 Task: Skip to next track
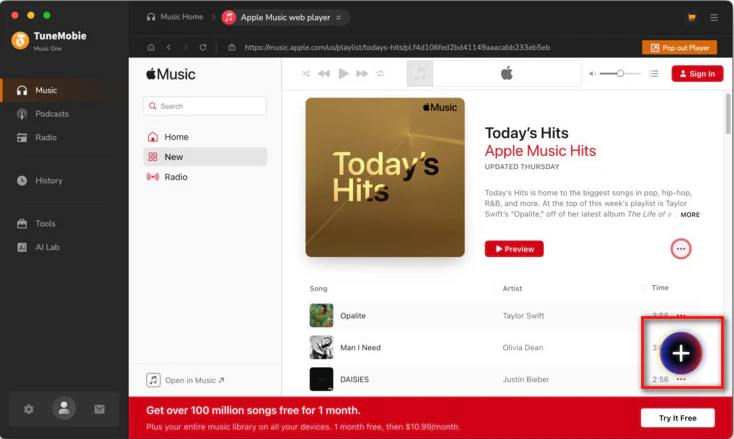click(x=362, y=73)
